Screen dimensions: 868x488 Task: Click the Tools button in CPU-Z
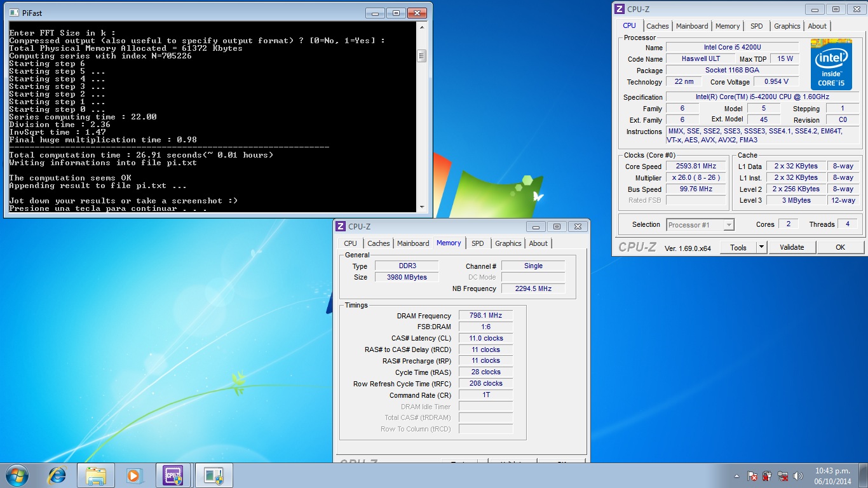pyautogui.click(x=738, y=247)
